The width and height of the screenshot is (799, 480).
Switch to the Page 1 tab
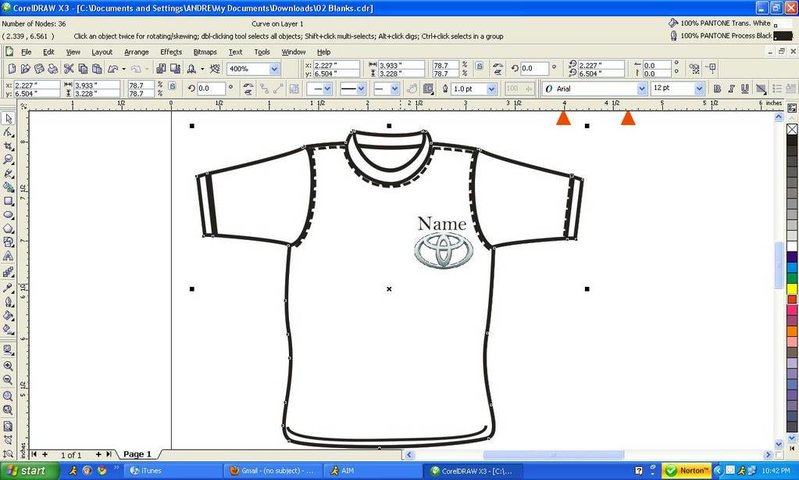tap(137, 454)
